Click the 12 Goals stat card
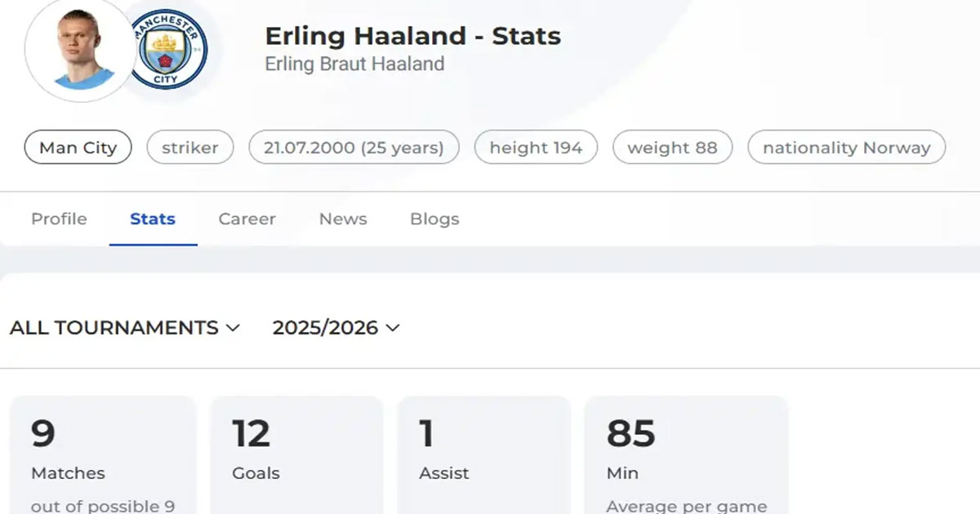Screen dimensions: 980x514 (x=296, y=457)
